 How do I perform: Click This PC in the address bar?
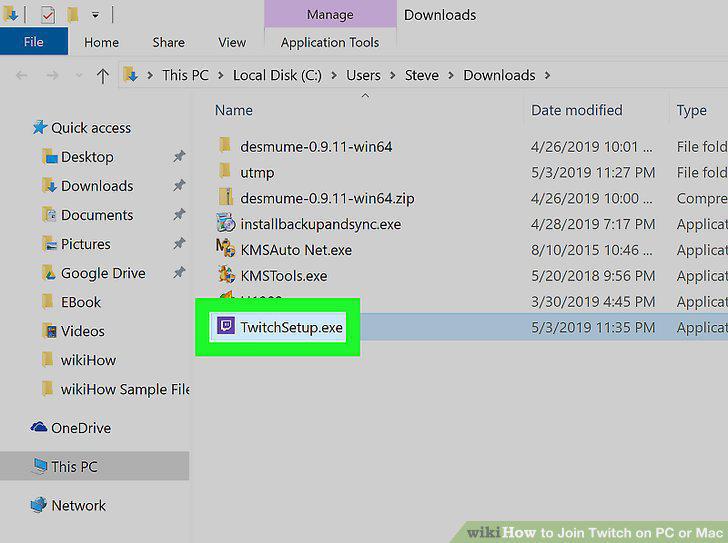click(x=185, y=75)
